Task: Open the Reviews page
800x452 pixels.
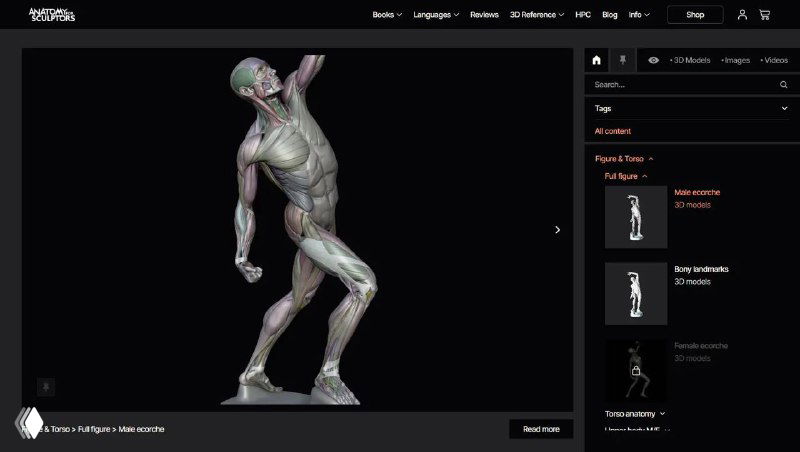Action: [484, 15]
